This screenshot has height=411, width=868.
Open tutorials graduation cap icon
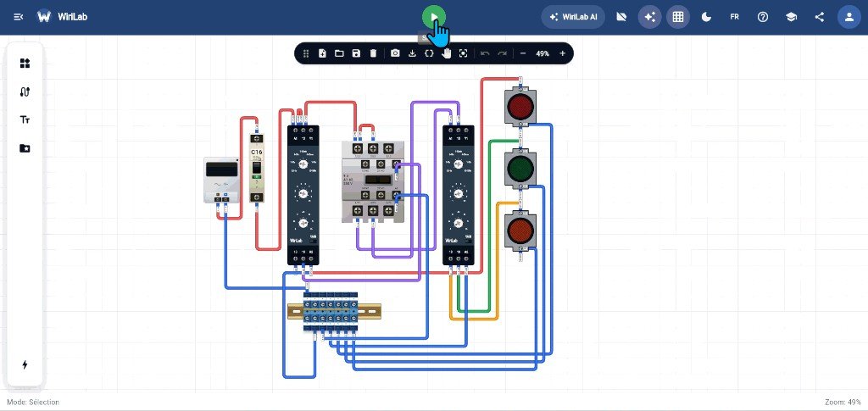[x=791, y=17]
